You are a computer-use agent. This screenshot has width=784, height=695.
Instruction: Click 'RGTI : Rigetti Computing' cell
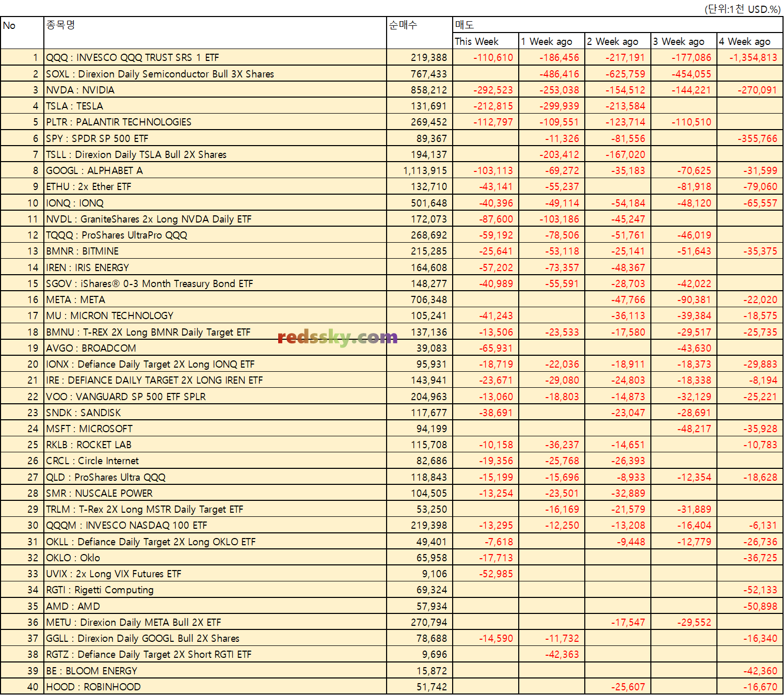click(x=215, y=590)
